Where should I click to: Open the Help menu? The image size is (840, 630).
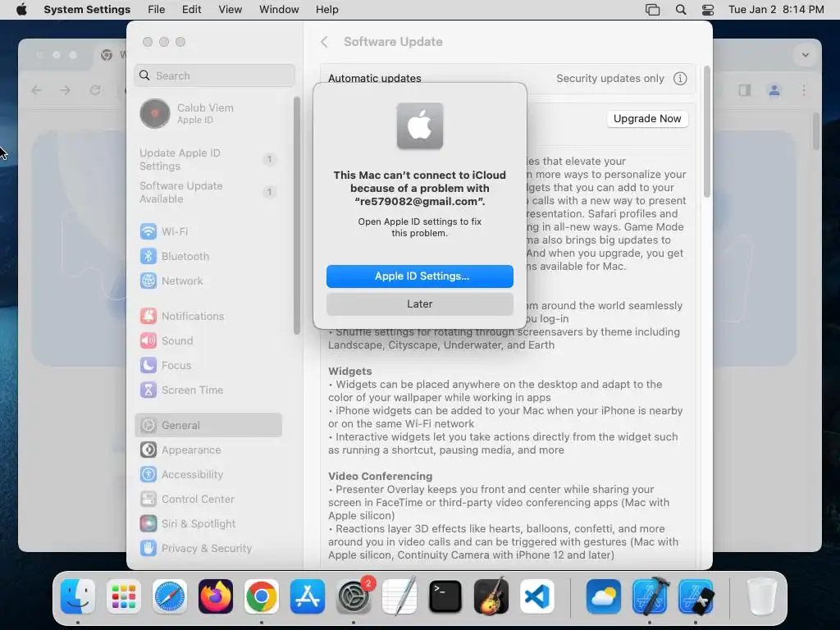326,10
